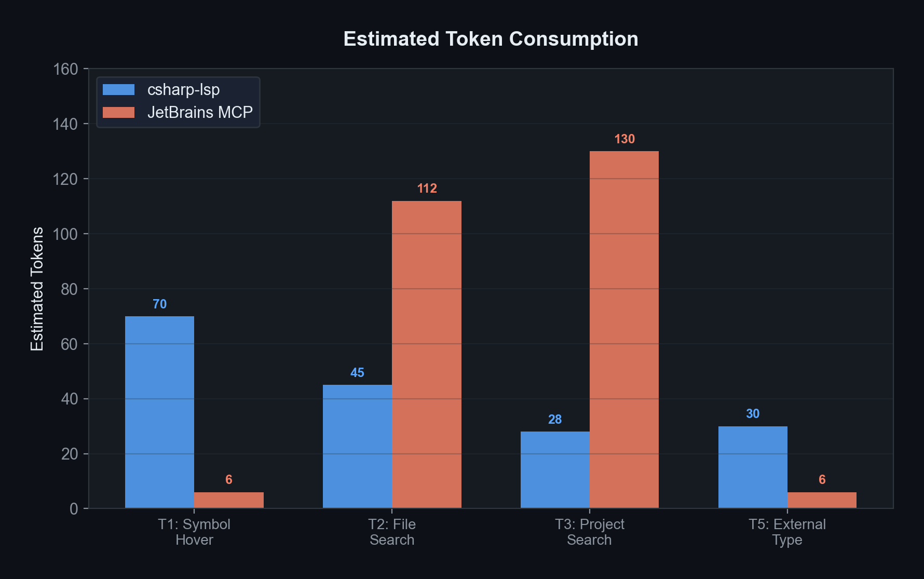Click the orange JetBrains MCP legend swatch

click(x=118, y=112)
